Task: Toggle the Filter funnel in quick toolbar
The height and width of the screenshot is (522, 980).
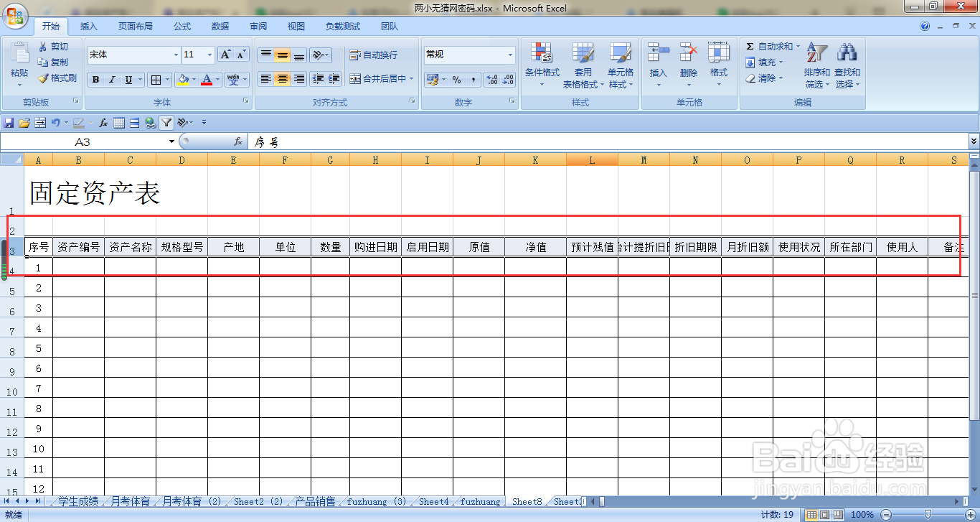Action: [166, 123]
